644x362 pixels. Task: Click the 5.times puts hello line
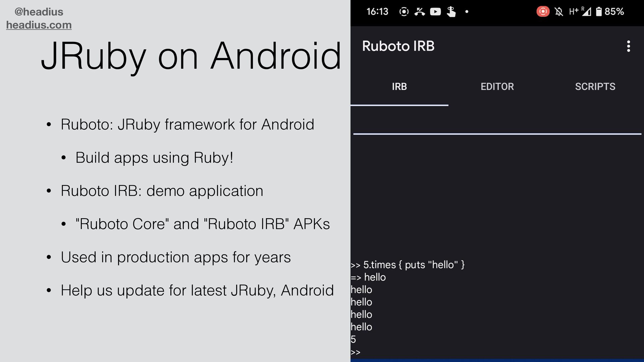(x=408, y=265)
